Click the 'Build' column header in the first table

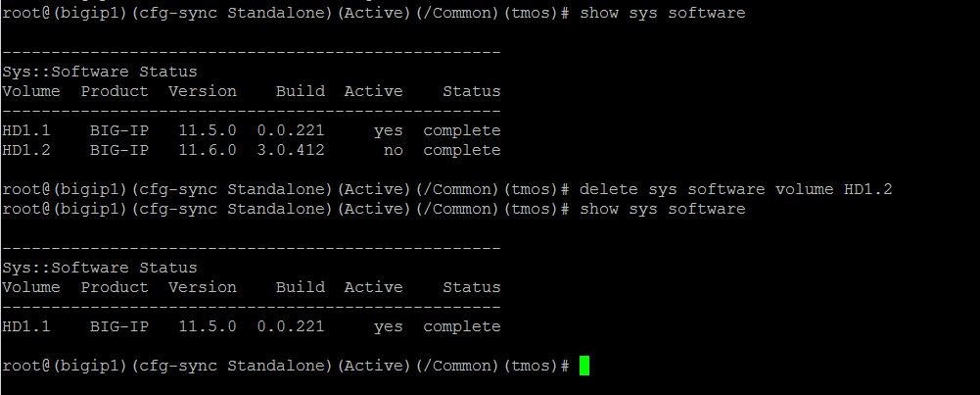point(300,91)
